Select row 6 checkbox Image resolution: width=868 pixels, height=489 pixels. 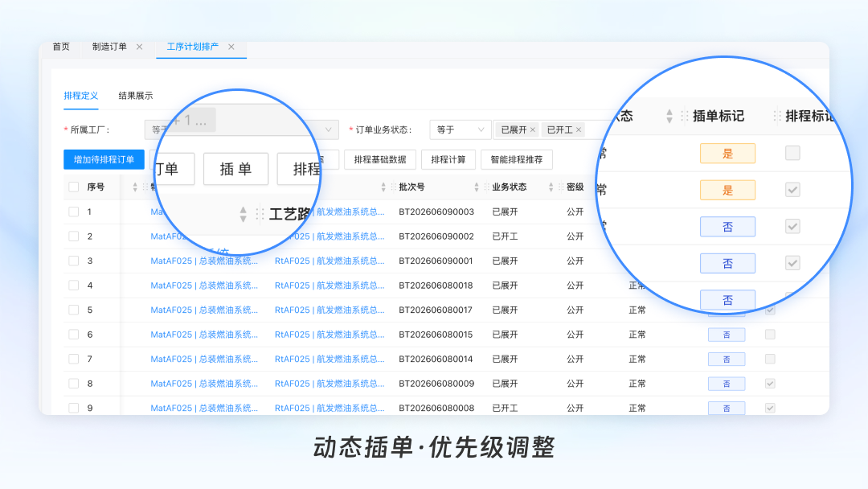coord(74,335)
